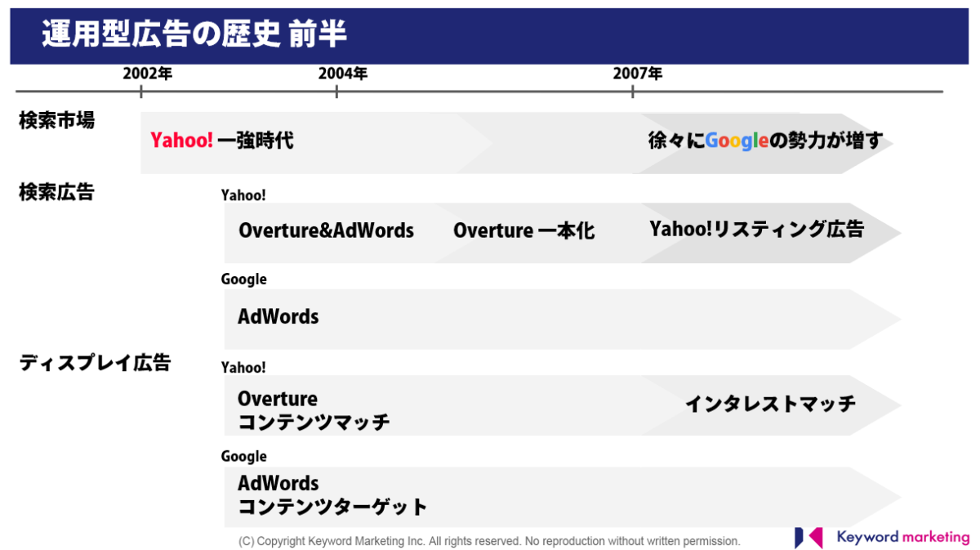
Task: Click the Google label above the single-line AdWords bar
Action: coord(244,279)
